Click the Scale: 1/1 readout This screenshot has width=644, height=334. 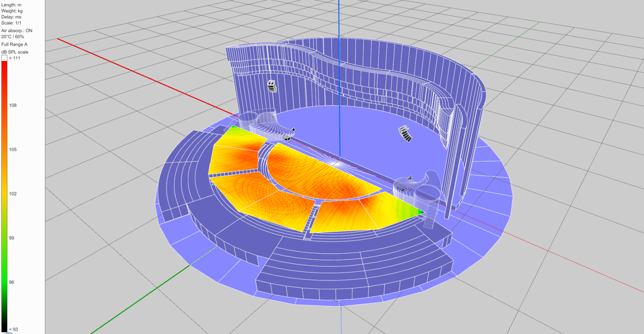(11, 23)
